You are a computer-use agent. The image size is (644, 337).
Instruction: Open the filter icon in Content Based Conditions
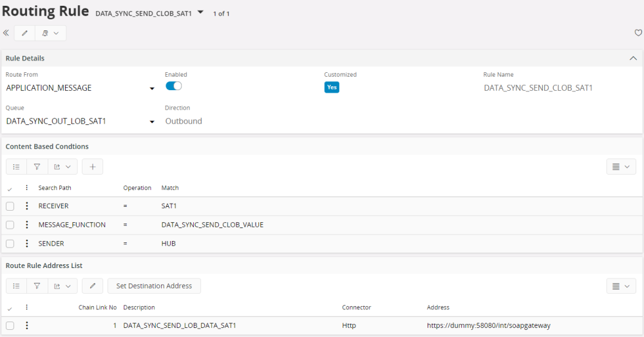point(37,167)
